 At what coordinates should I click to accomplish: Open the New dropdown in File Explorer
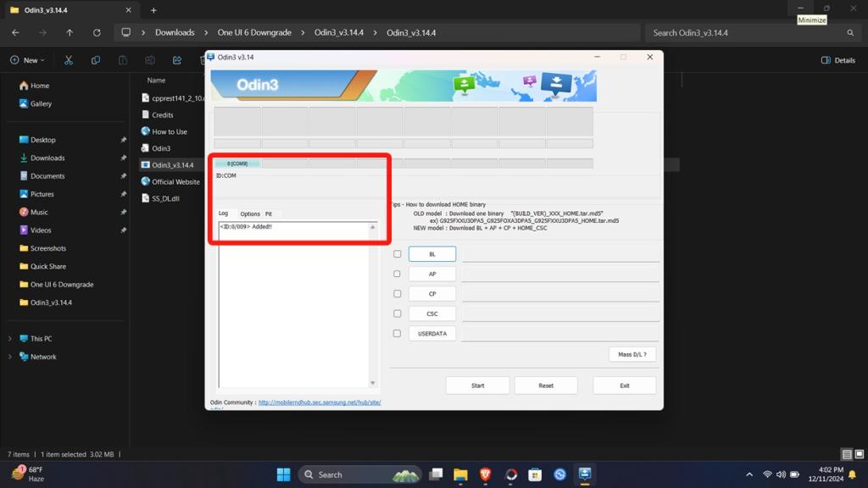28,60
